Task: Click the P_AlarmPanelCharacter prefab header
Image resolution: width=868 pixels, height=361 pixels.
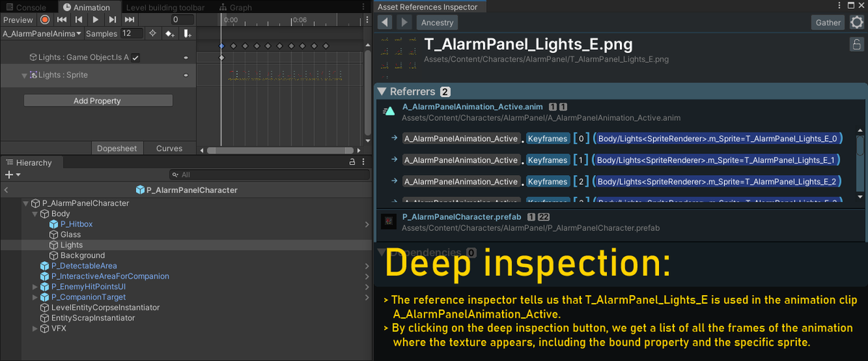Action: click(x=187, y=190)
